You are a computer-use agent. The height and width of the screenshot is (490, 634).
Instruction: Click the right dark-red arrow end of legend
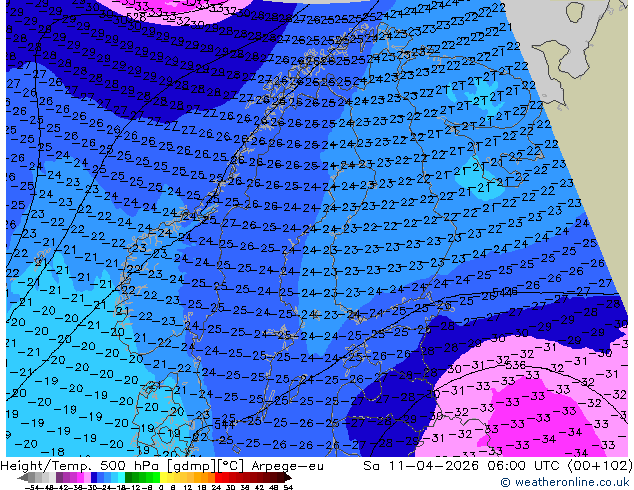pos(287,477)
